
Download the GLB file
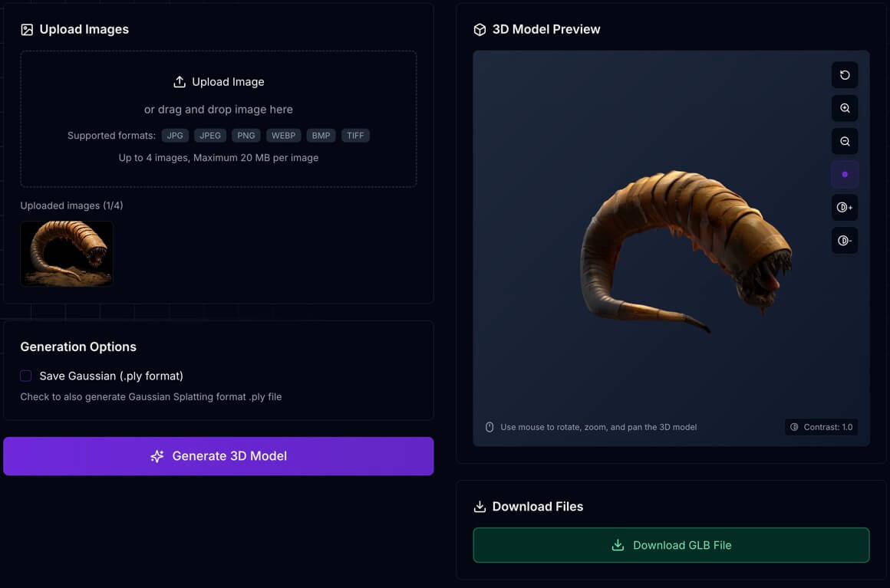point(671,545)
